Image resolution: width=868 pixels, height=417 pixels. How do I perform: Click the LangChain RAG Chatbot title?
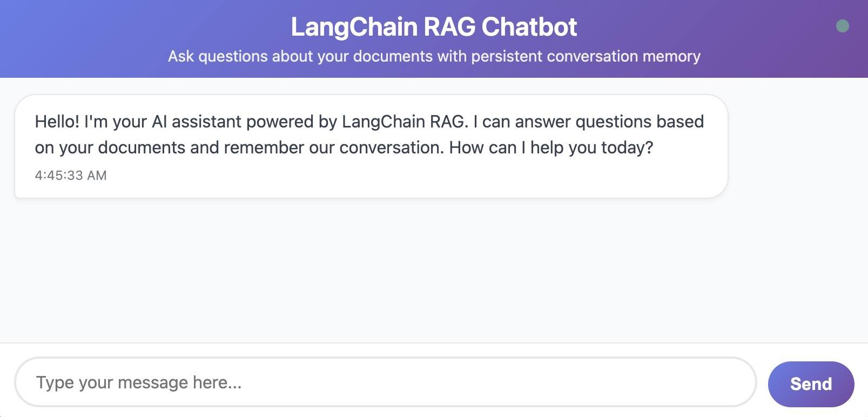click(434, 27)
